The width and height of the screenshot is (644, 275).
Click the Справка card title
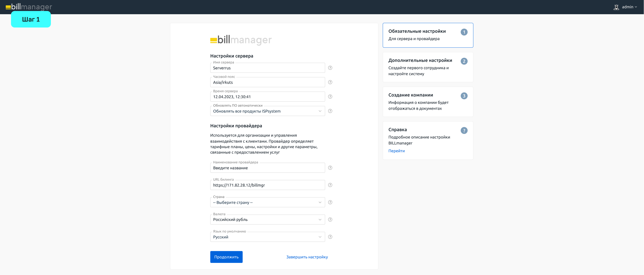click(397, 129)
